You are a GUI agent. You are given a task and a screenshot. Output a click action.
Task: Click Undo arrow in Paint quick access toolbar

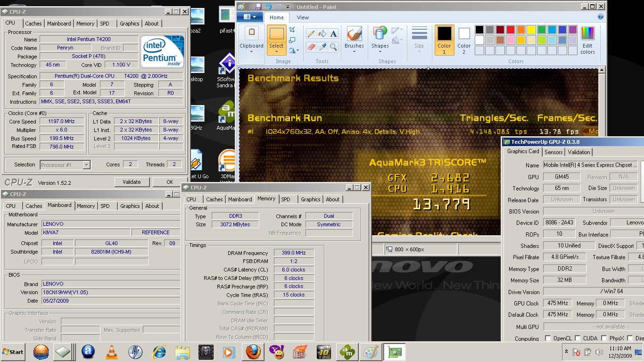pyautogui.click(x=269, y=7)
